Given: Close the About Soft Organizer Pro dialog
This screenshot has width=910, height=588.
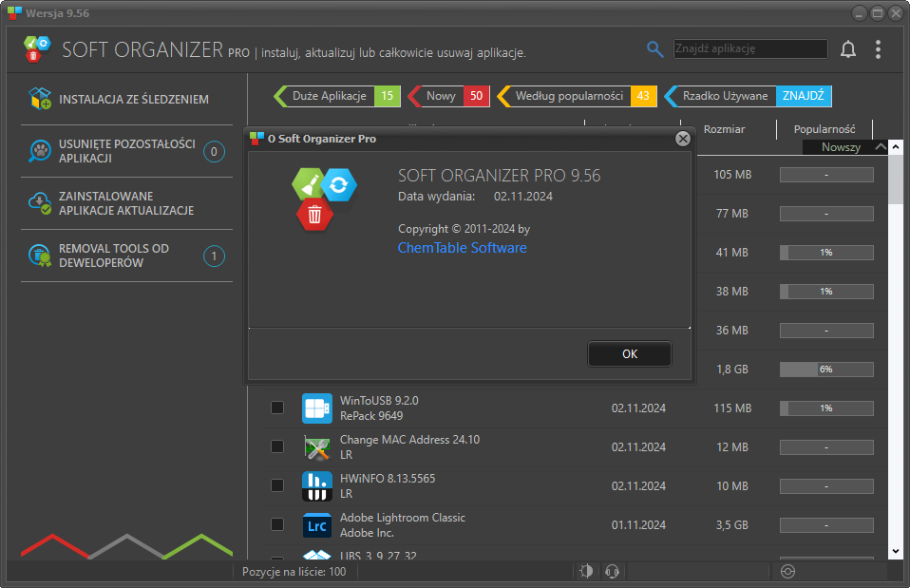Looking at the screenshot, I should click(x=683, y=139).
